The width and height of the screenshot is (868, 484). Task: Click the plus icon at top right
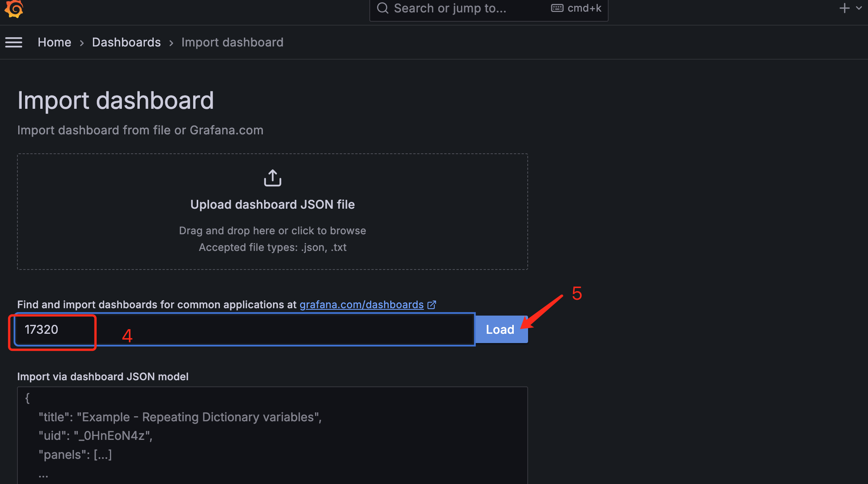[x=844, y=8]
